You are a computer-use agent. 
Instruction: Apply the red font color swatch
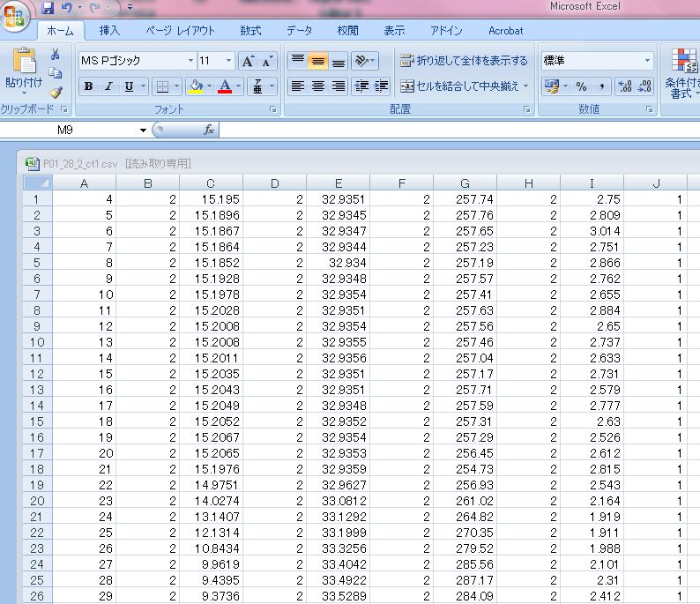point(224,86)
